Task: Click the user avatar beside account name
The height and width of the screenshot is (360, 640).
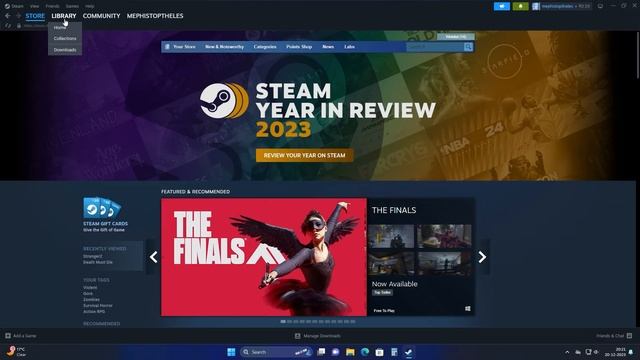Action: click(536, 6)
